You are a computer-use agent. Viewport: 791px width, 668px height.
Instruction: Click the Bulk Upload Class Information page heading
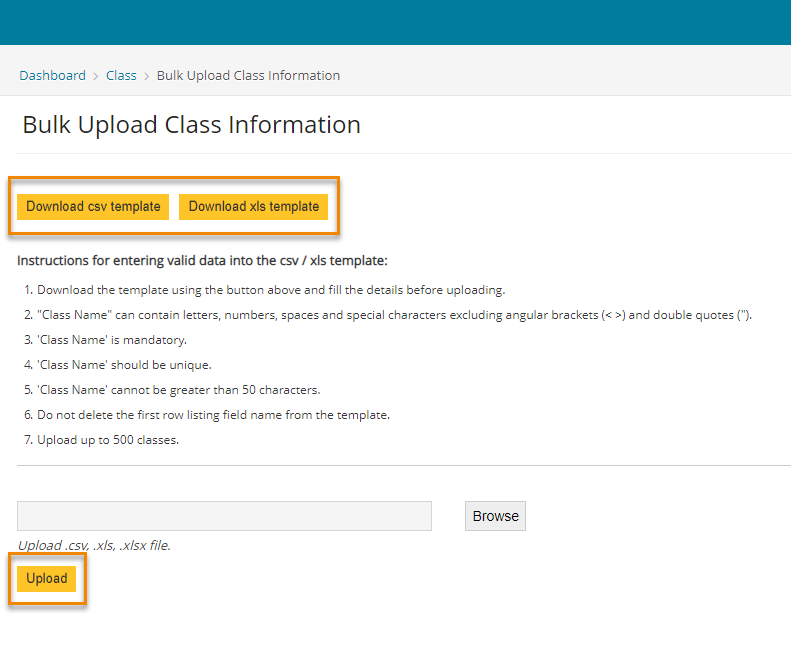coord(191,125)
